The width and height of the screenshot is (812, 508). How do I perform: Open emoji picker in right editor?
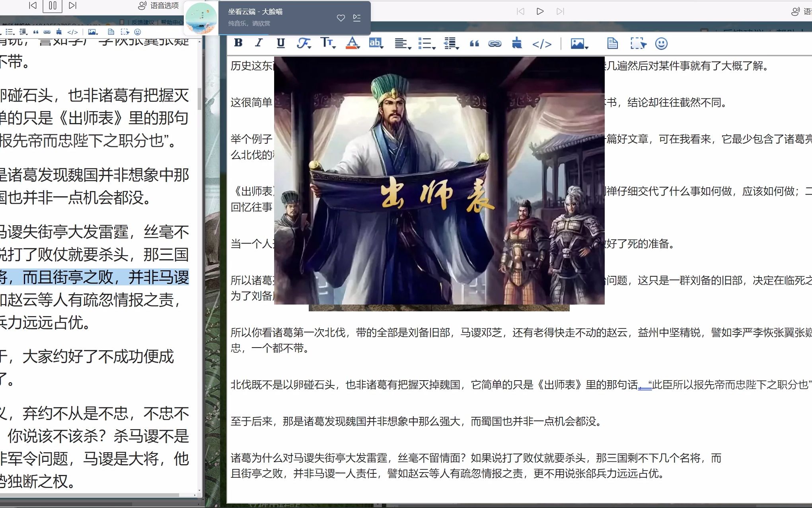pos(661,43)
